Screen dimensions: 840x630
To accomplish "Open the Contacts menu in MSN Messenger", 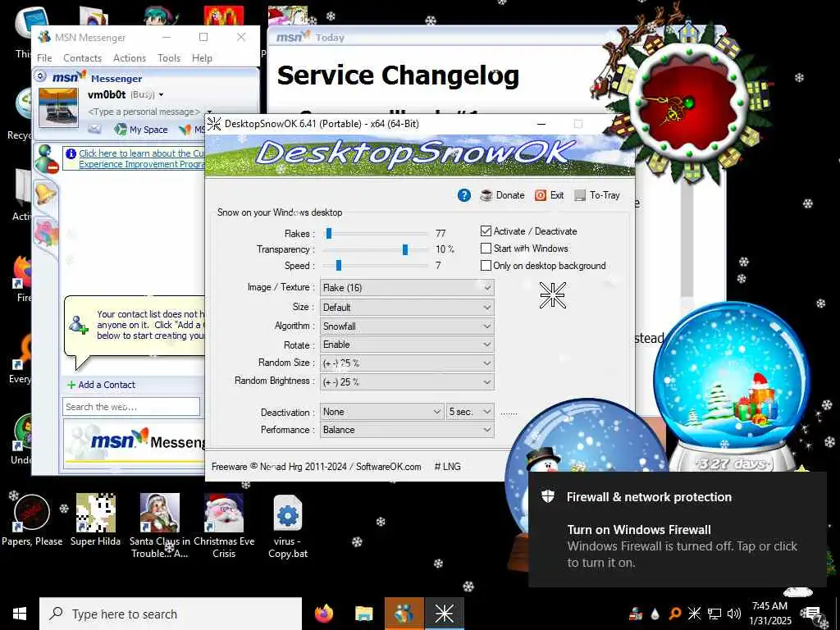I will pos(83,58).
